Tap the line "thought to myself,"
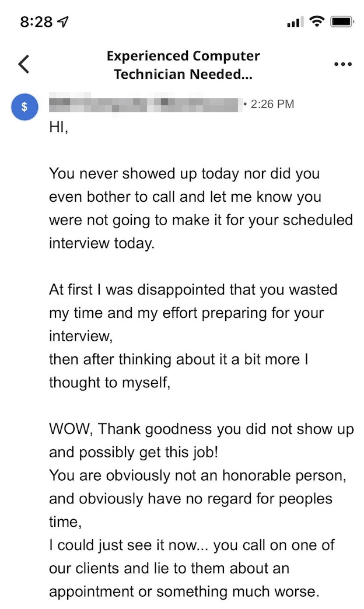 [110, 383]
